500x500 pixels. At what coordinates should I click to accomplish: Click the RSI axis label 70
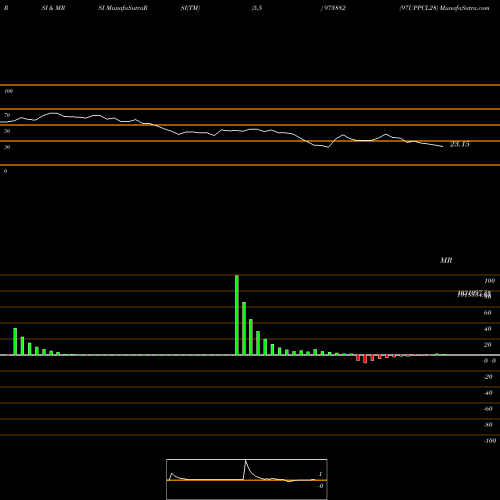coord(7,115)
